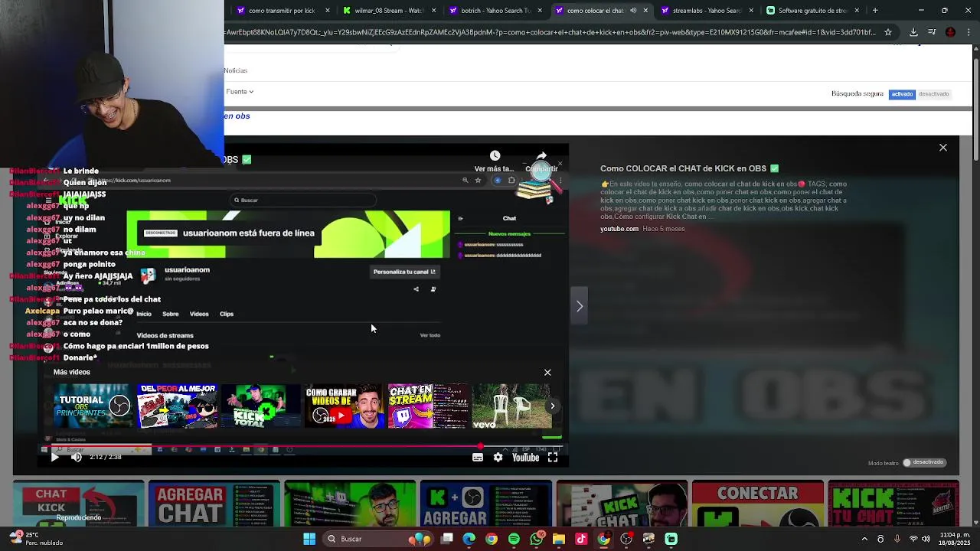Open the AGREGAR CHAT related video thumbnail
The width and height of the screenshot is (980, 551).
[x=214, y=504]
